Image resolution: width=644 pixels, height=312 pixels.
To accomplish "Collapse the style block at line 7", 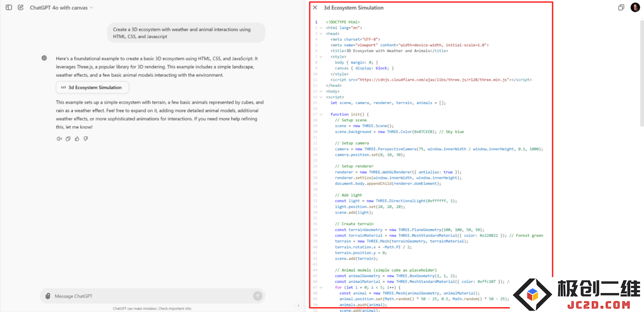I will (x=321, y=56).
